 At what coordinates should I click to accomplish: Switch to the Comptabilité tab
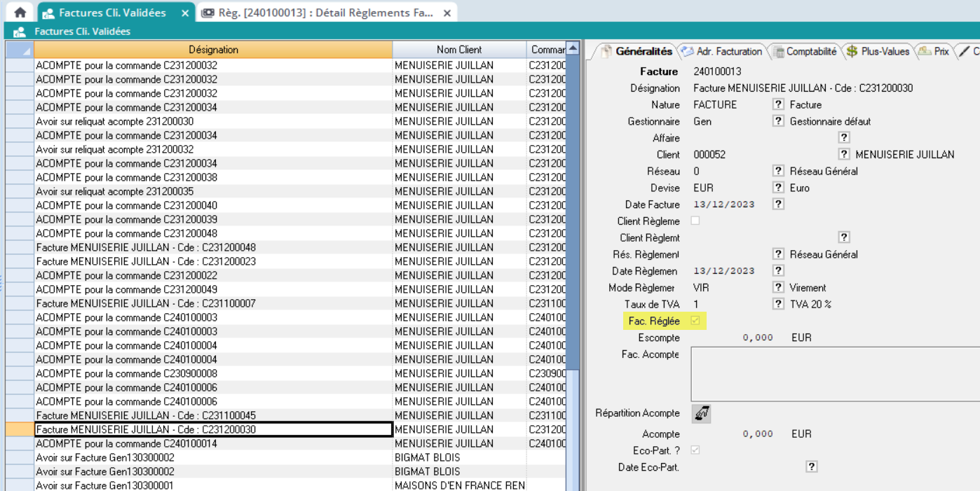tap(805, 51)
